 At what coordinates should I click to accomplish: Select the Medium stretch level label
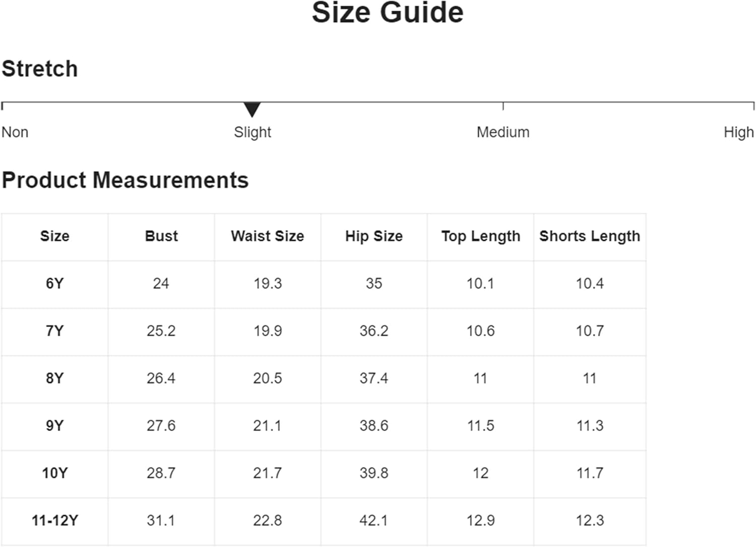(503, 132)
